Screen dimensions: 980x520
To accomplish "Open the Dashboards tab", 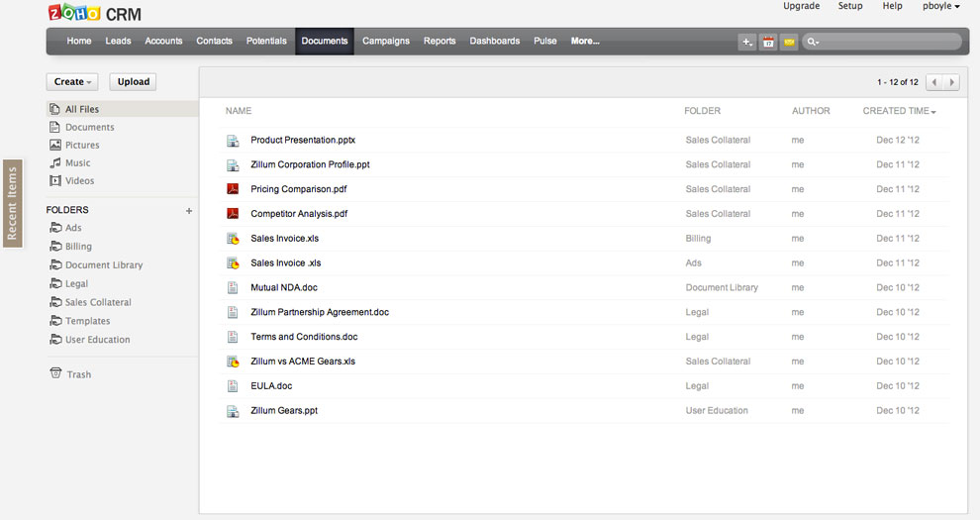I will [x=494, y=41].
